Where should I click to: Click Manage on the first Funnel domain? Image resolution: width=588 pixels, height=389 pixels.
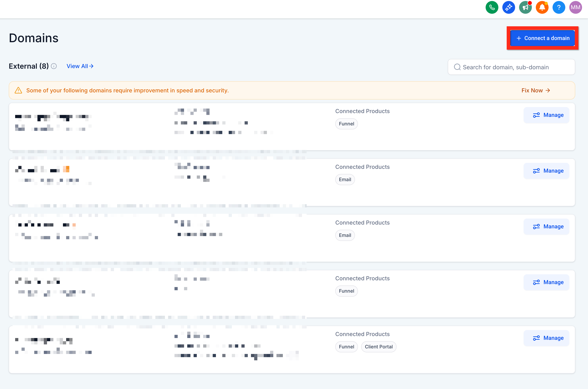click(546, 115)
